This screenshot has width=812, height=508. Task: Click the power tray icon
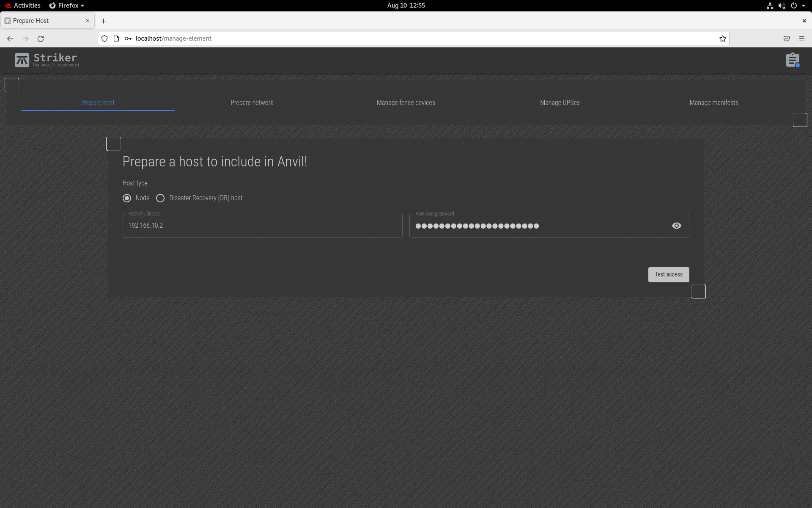coord(794,6)
